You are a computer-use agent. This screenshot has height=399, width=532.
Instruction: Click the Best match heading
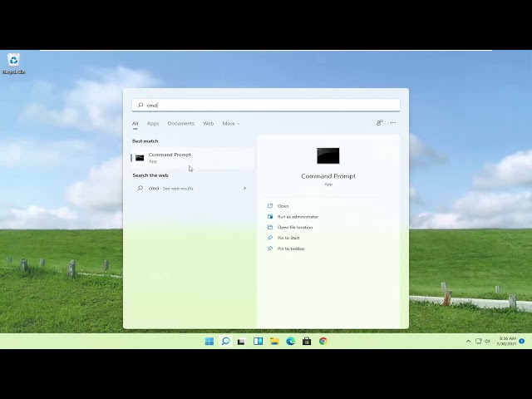[145, 141]
